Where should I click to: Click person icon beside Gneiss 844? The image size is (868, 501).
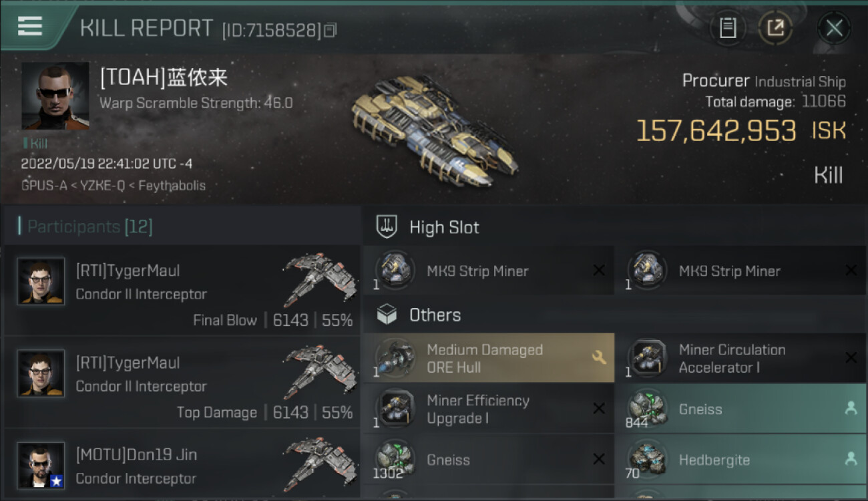click(x=851, y=409)
